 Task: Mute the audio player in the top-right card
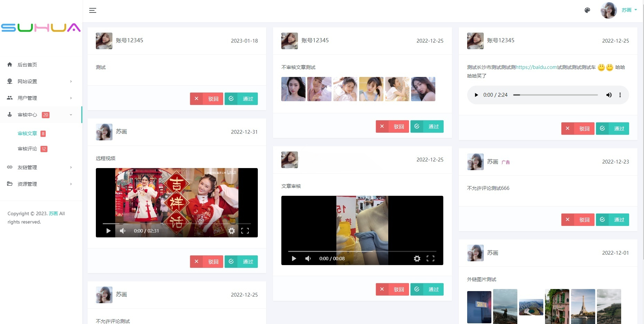pos(609,95)
